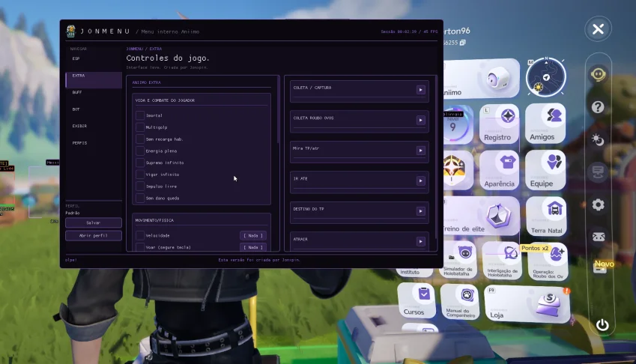This screenshot has height=364, width=636.
Task: Open the Registro game menu tile
Action: pos(499,124)
